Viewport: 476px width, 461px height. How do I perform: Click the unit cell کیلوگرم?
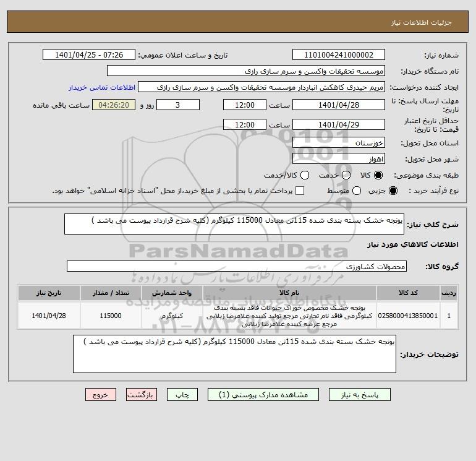(x=172, y=316)
